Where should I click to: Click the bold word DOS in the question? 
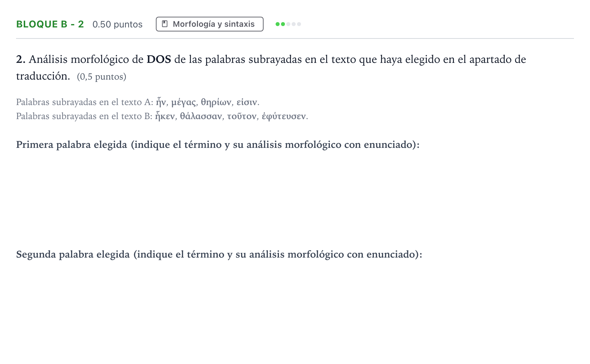coord(159,59)
